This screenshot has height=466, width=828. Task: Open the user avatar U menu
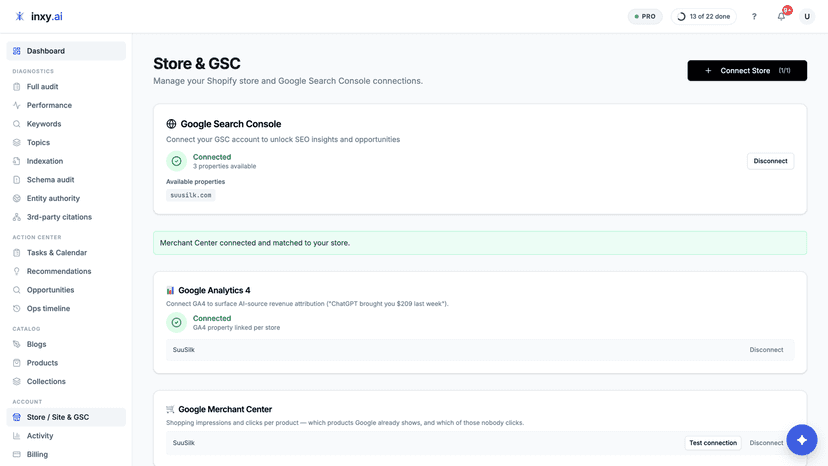tap(807, 16)
